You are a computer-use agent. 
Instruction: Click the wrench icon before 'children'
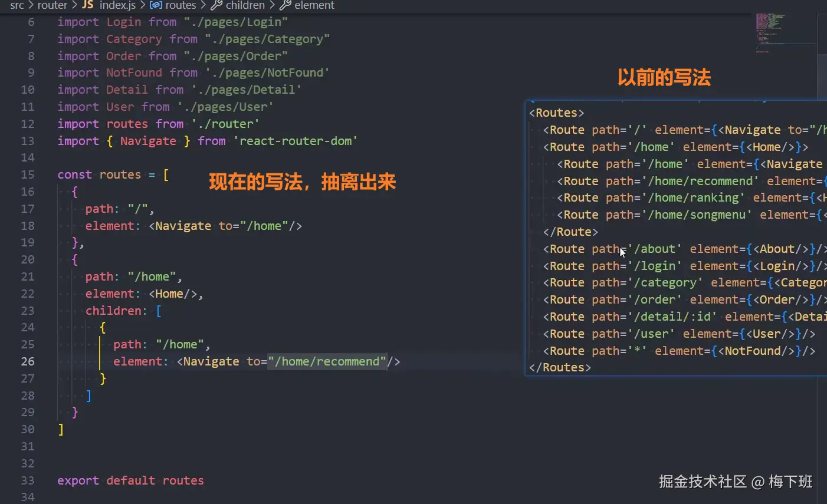point(216,5)
